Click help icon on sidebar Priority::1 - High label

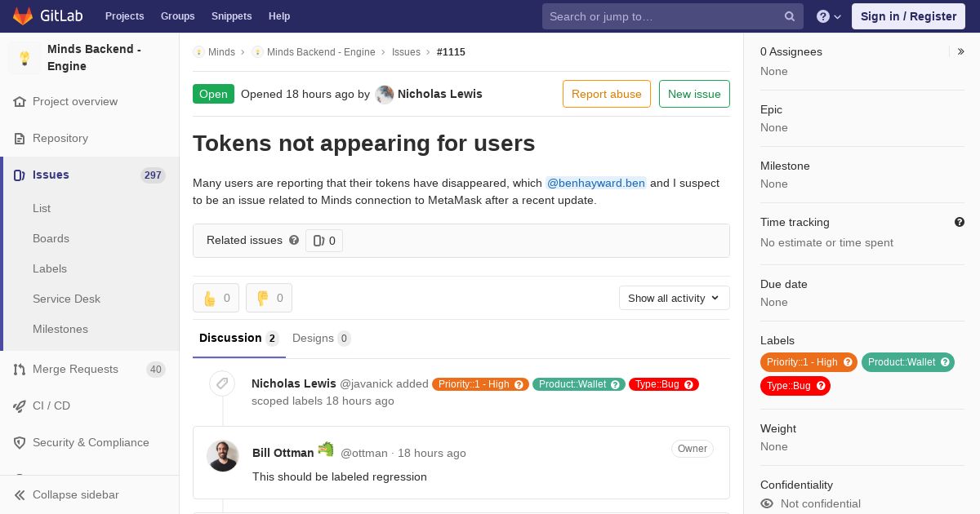[x=848, y=362]
